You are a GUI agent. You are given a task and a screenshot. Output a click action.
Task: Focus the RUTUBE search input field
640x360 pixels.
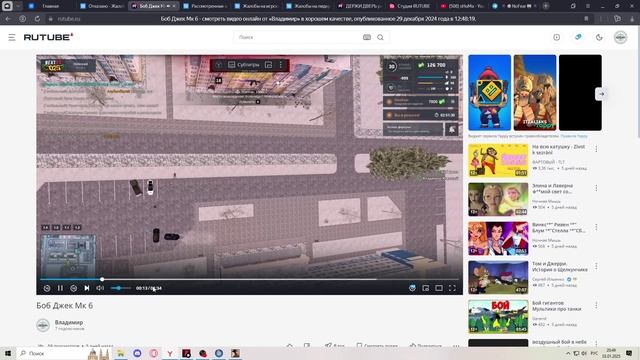click(298, 37)
